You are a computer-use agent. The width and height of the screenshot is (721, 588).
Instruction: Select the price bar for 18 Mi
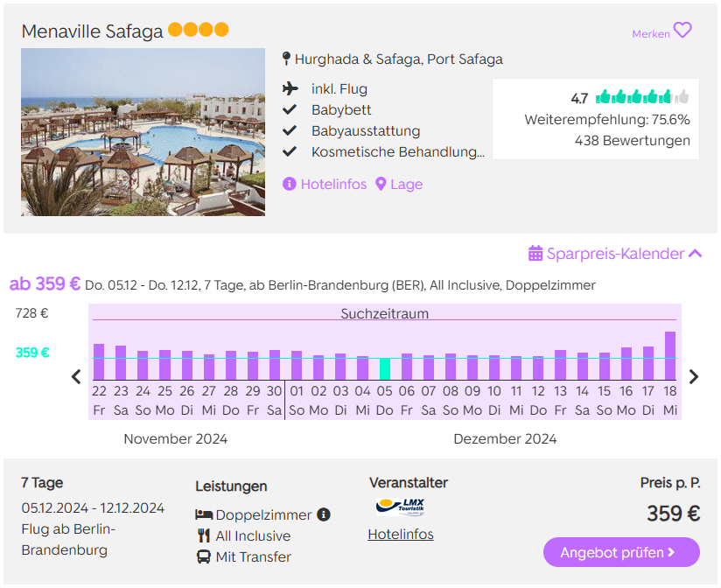click(670, 356)
